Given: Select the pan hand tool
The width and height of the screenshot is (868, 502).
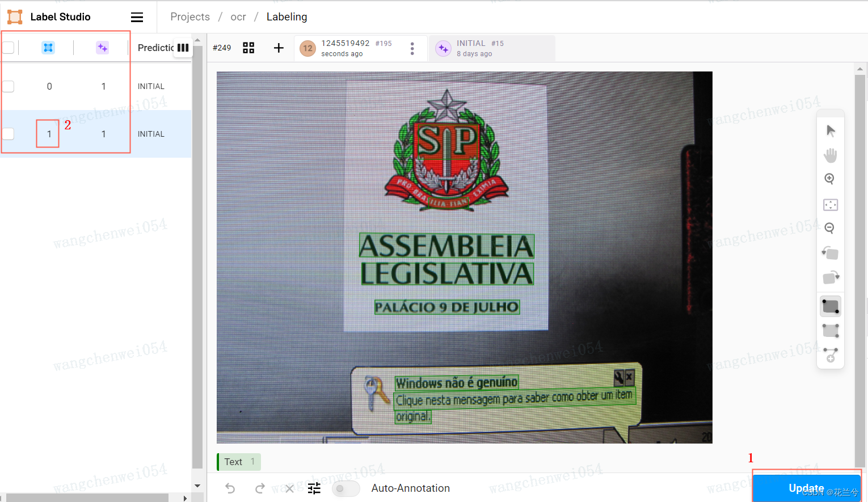Looking at the screenshot, I should 831,155.
